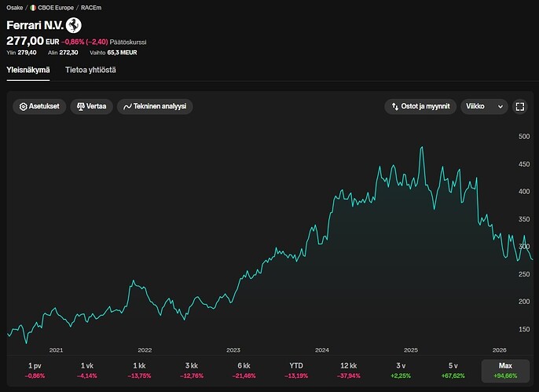Click the Päätöskurssi label
This screenshot has width=539, height=392.
tap(128, 42)
